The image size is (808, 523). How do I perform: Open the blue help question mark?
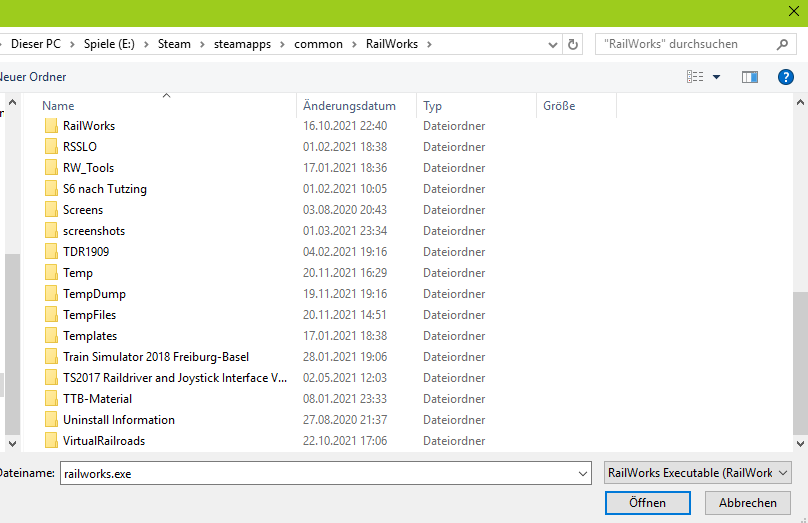pyautogui.click(x=785, y=77)
